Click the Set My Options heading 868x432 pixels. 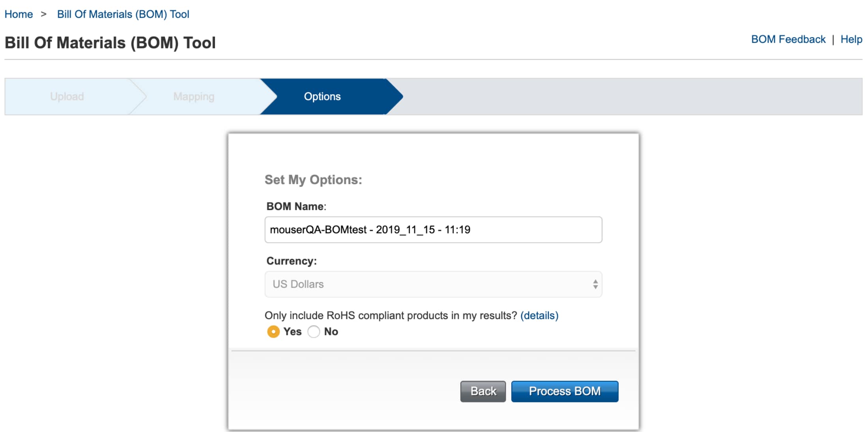coord(313,180)
